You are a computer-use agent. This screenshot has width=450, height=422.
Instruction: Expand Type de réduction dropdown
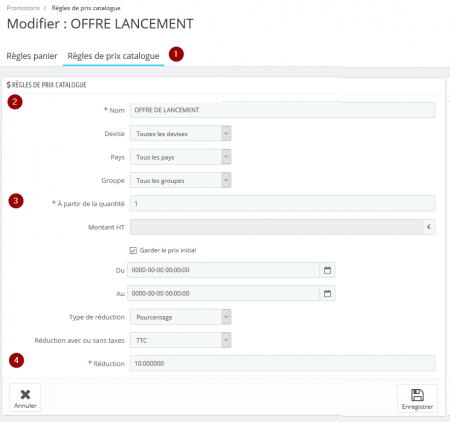(x=180, y=317)
